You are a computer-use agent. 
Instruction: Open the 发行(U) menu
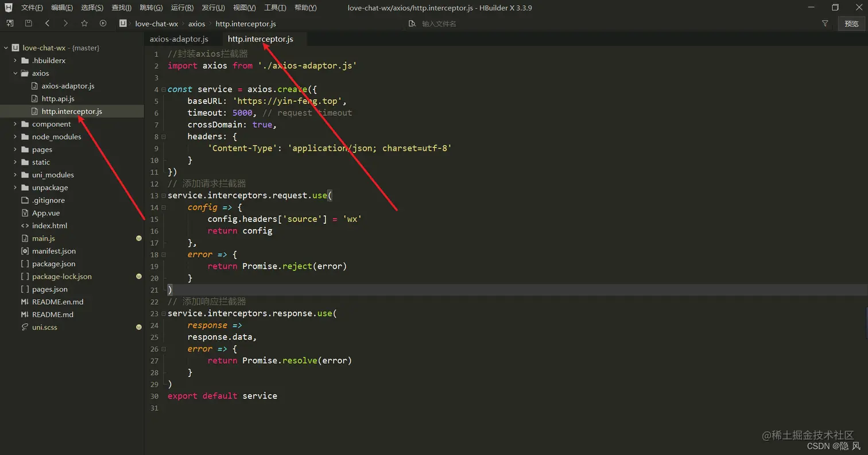(214, 7)
